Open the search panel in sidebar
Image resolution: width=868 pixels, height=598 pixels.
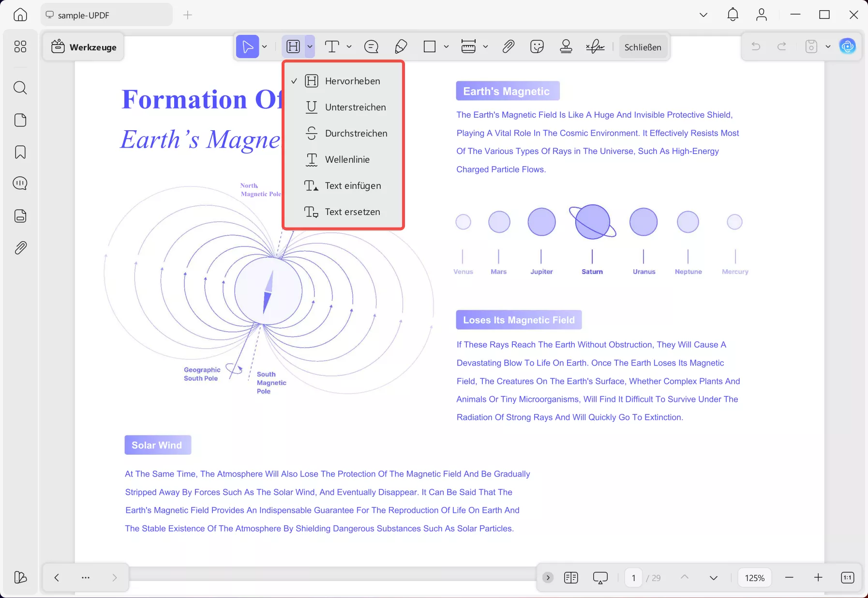coord(20,88)
